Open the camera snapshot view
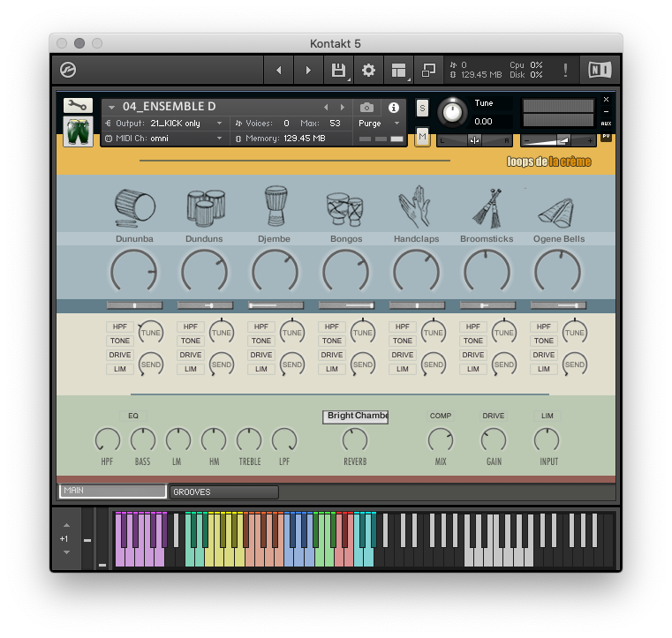 pos(366,107)
